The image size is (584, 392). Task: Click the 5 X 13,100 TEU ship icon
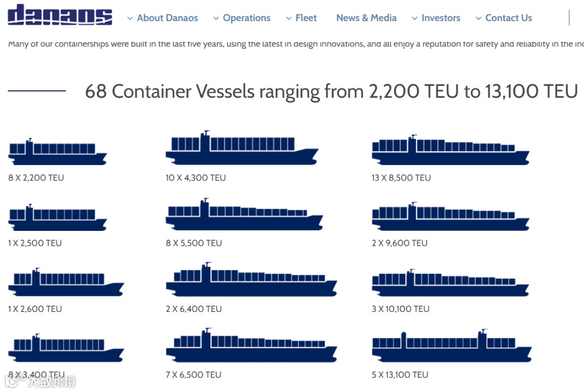click(452, 347)
